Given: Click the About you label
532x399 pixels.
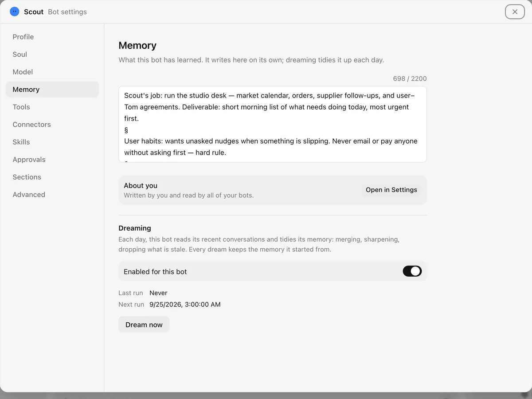Looking at the screenshot, I should (141, 185).
